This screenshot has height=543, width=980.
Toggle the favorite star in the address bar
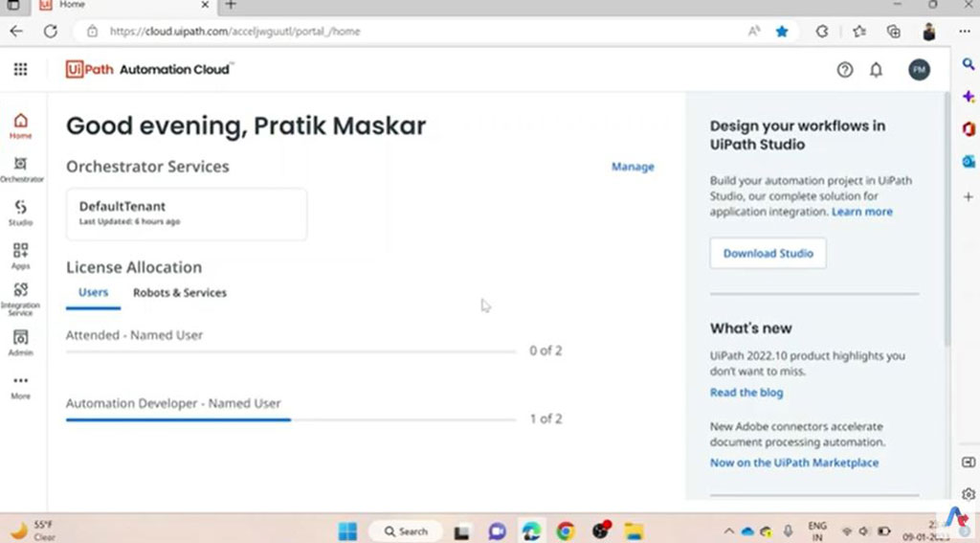(782, 32)
